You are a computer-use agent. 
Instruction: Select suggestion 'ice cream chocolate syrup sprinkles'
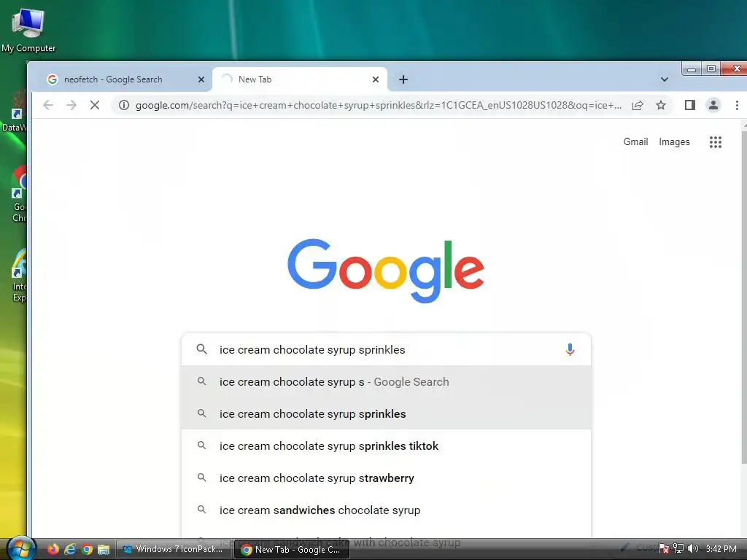coord(386,414)
